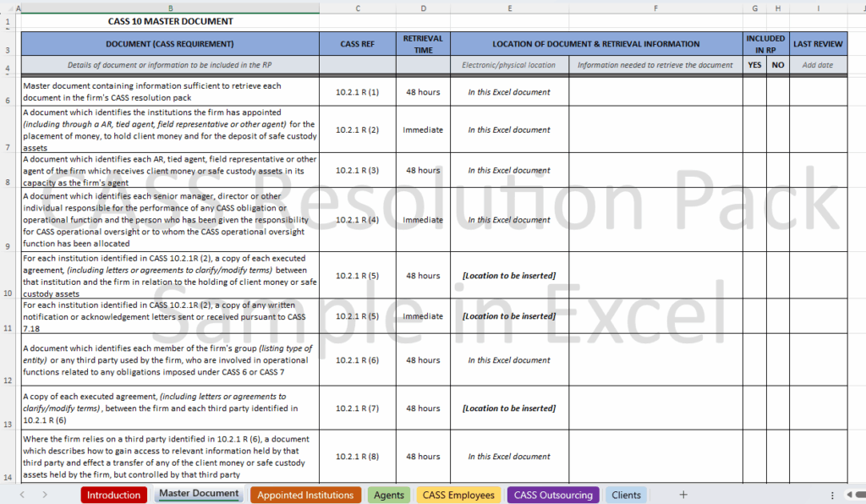This screenshot has width=866, height=504.
Task: Select column C header
Action: coord(357,8)
